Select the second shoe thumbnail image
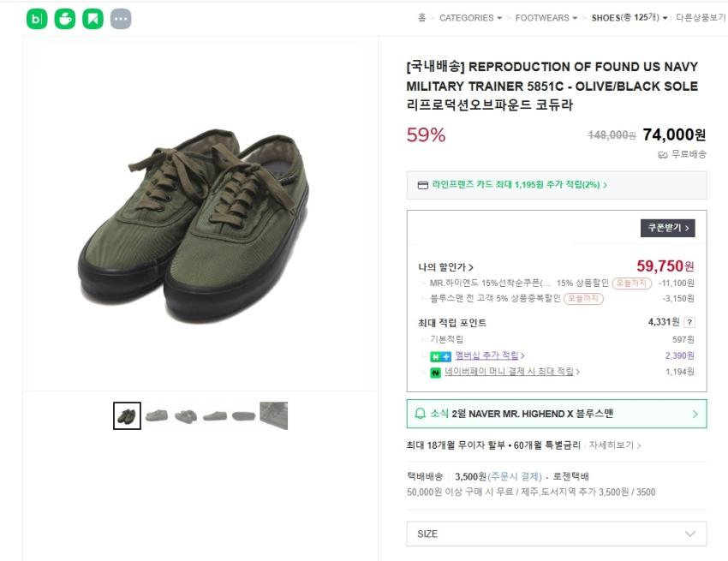This screenshot has height=561, width=728. click(157, 415)
